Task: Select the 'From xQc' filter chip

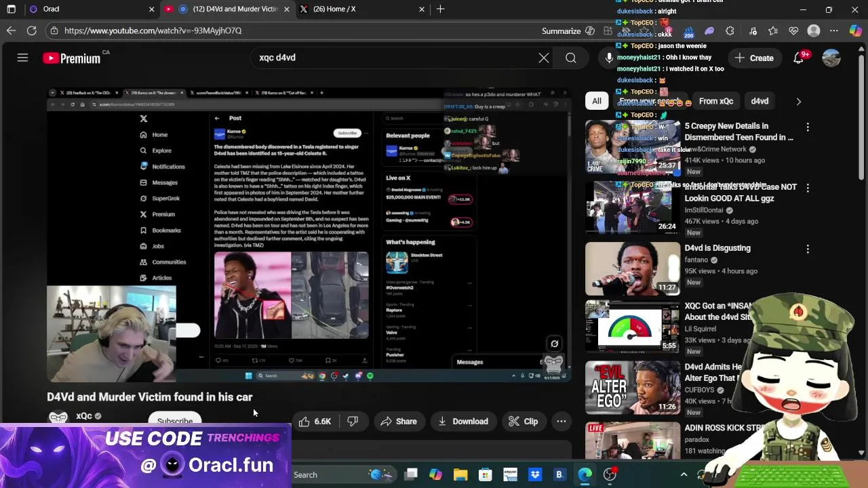Action: tap(716, 101)
